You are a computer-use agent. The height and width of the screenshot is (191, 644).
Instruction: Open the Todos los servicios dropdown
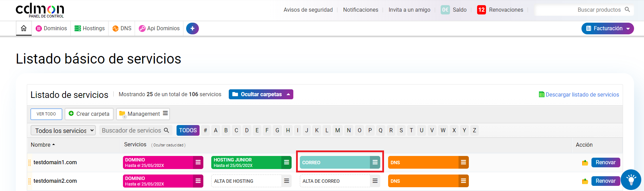(63, 131)
